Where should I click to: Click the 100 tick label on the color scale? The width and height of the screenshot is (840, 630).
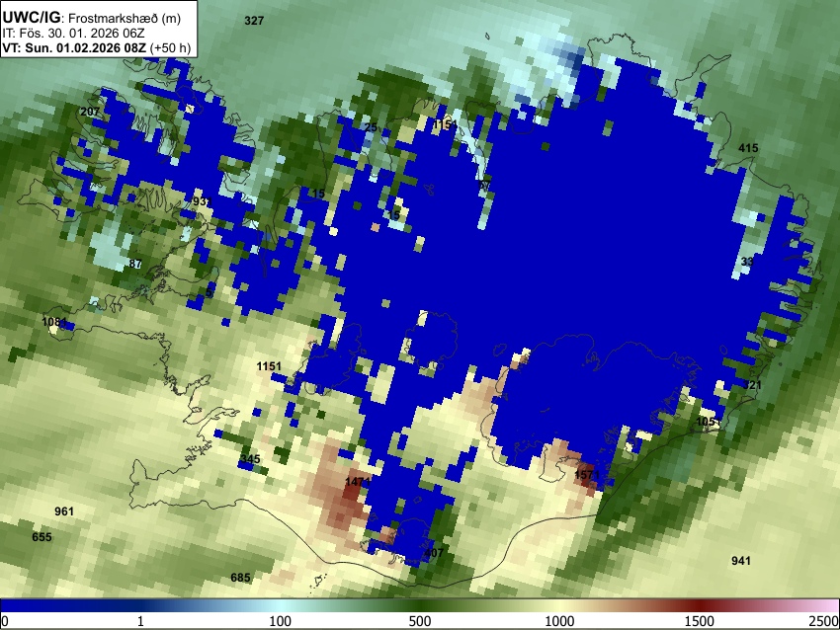click(281, 621)
